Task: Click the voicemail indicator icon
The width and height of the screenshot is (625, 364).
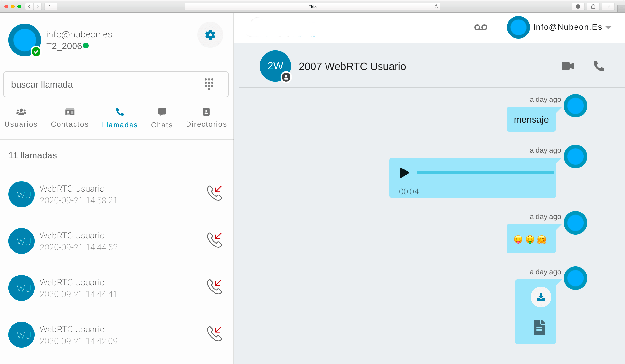Action: [481, 27]
